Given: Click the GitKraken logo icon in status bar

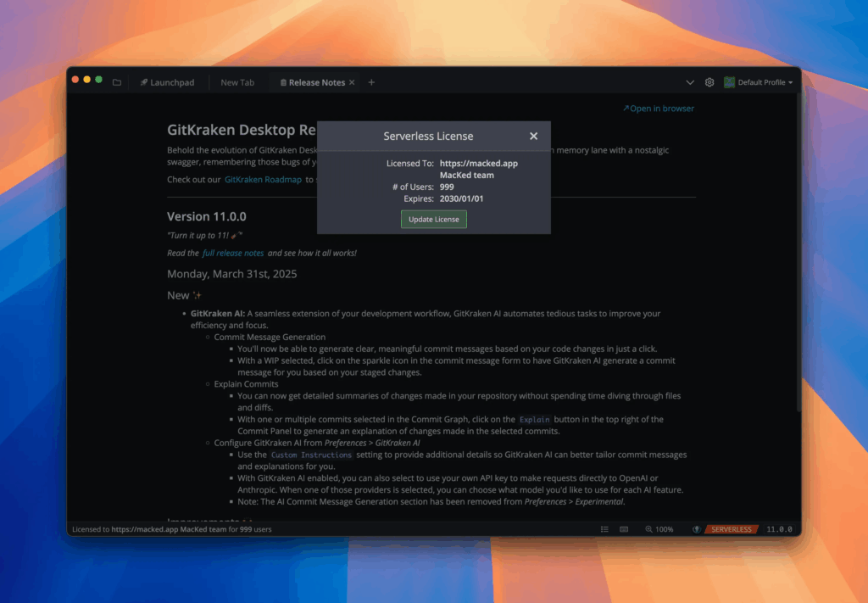Looking at the screenshot, I should point(697,529).
